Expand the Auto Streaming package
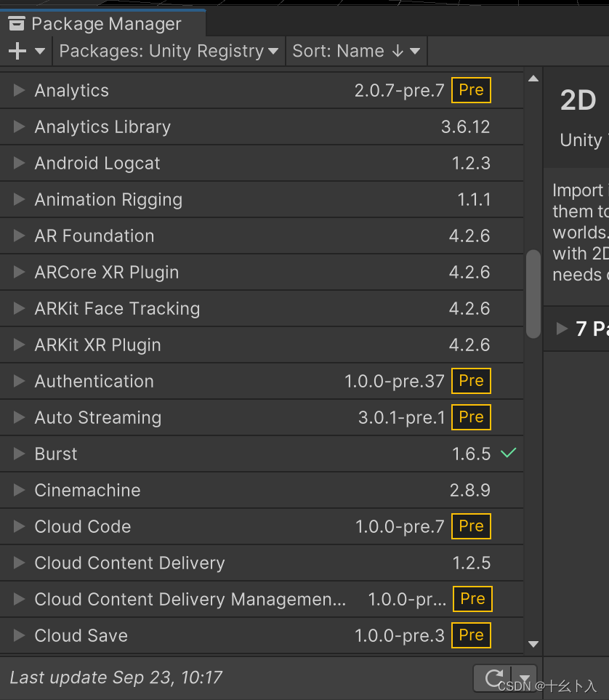This screenshot has width=609, height=700. pos(19,417)
